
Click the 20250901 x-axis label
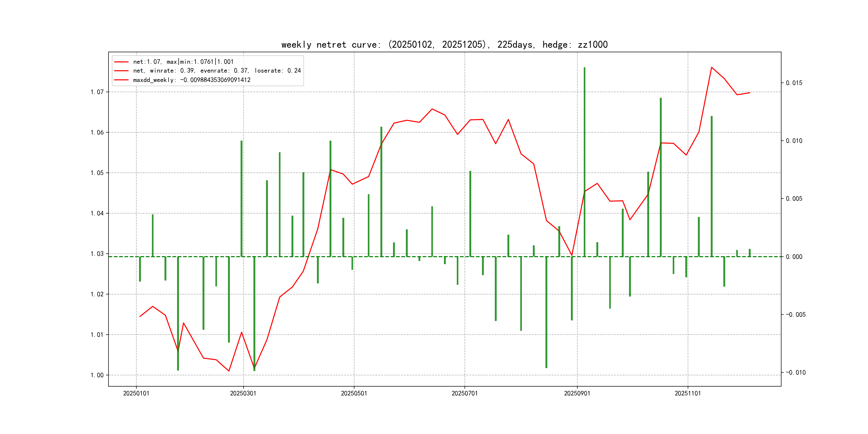(x=577, y=393)
